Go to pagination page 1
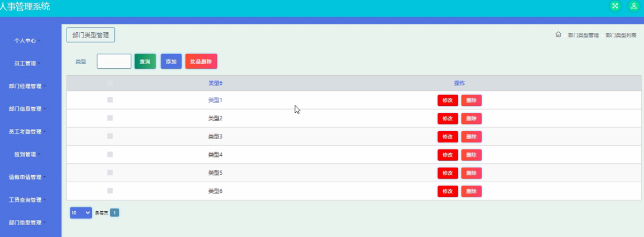This screenshot has height=237, width=644. coord(115,213)
